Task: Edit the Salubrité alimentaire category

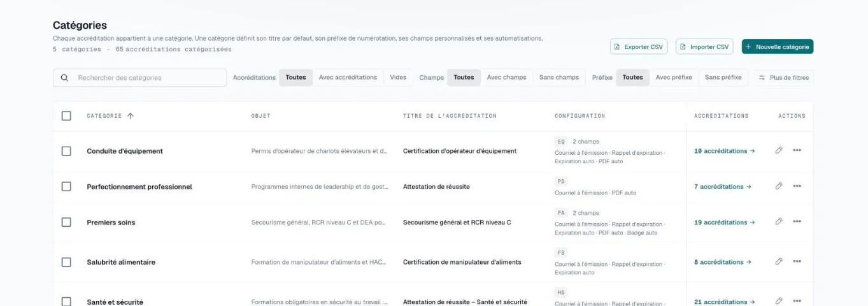Action: point(778,261)
